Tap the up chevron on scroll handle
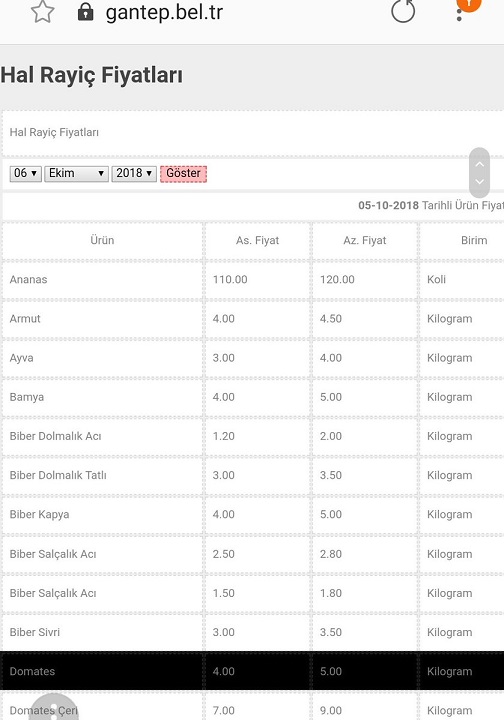This screenshot has height=720, width=504. 480,164
